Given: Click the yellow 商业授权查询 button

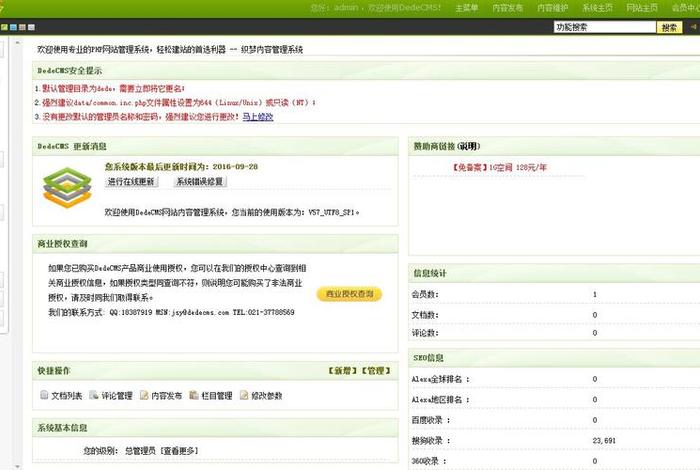Looking at the screenshot, I should click(x=349, y=294).
